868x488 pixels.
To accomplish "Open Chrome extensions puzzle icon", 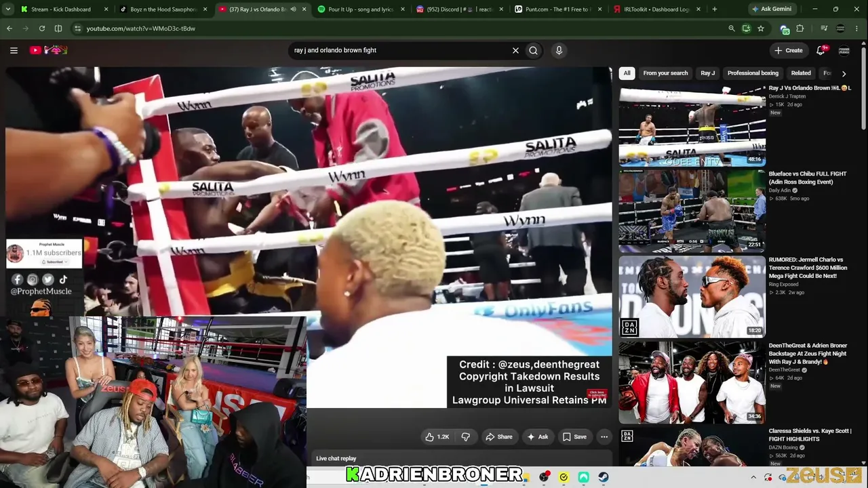I will pos(800,28).
